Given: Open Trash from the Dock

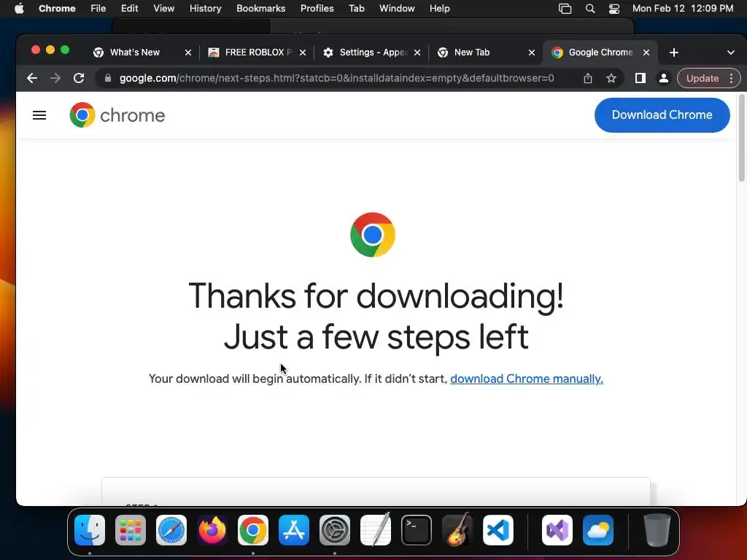Looking at the screenshot, I should point(657,530).
